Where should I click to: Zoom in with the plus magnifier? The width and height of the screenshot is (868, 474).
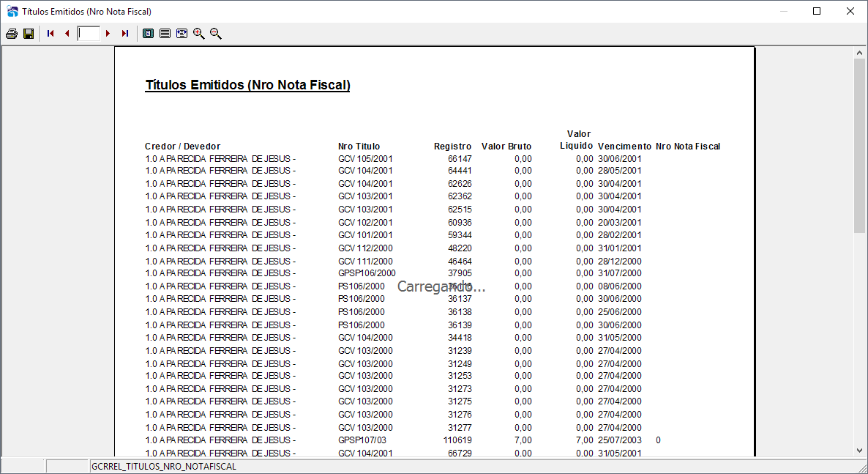pos(199,34)
